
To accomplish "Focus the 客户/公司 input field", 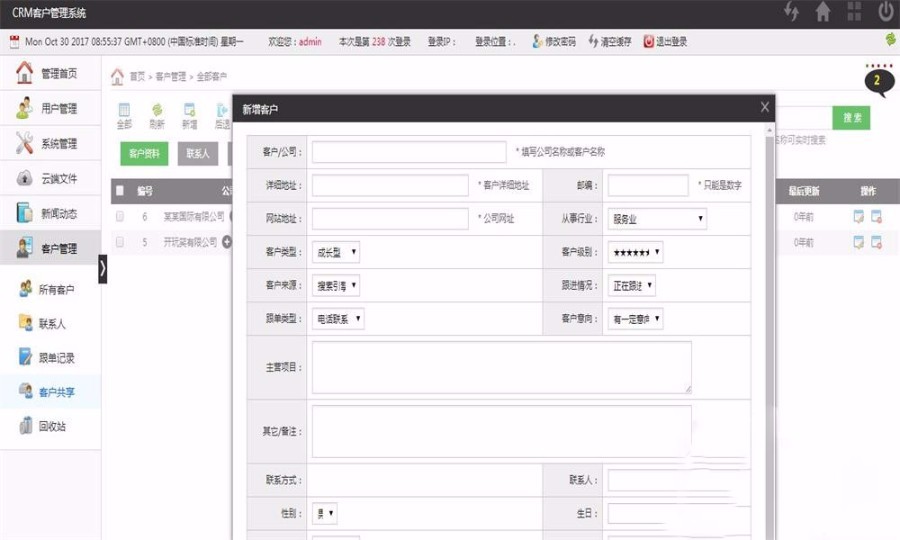I will [x=409, y=151].
